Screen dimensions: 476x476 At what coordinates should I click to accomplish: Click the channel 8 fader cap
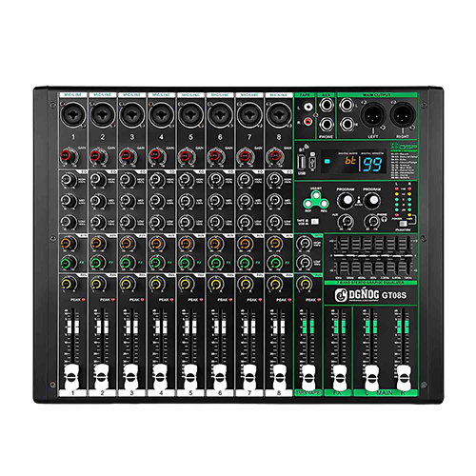pyautogui.click(x=279, y=377)
